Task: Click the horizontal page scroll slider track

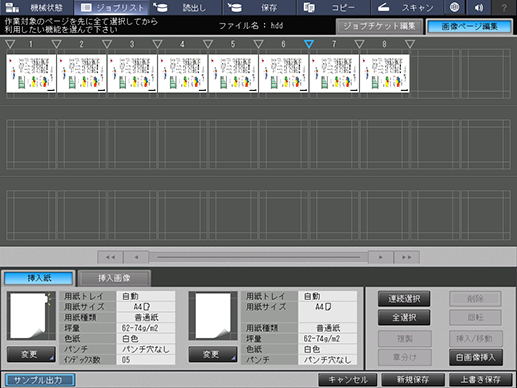Action: click(x=258, y=257)
